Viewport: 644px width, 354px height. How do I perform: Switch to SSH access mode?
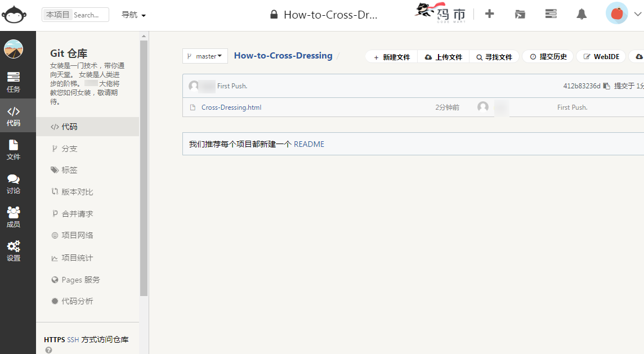pos(73,340)
